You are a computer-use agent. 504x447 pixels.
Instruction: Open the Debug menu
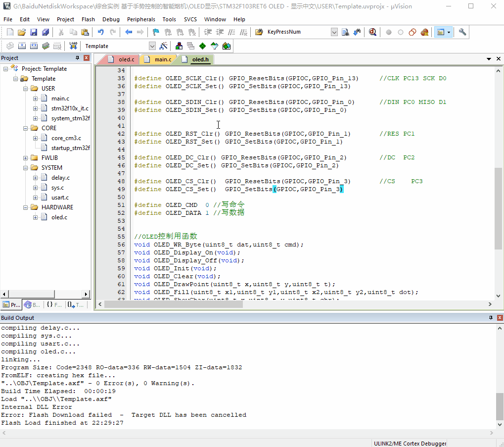(111, 19)
